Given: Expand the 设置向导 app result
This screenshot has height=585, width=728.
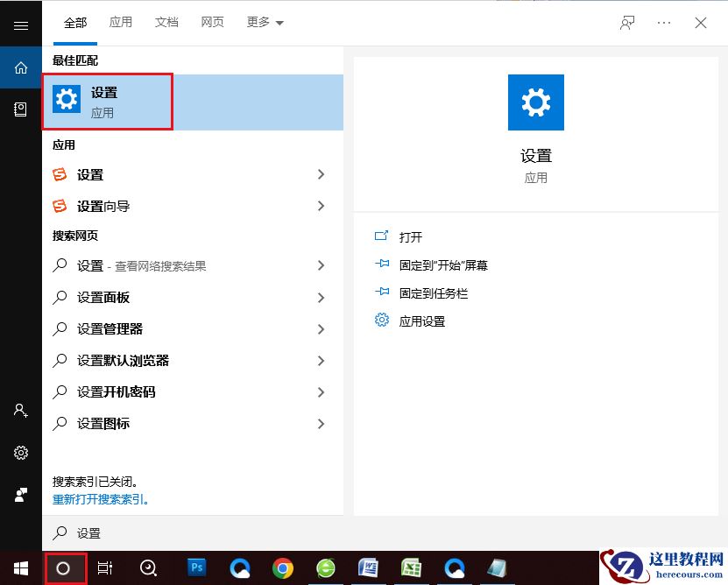Looking at the screenshot, I should 322,206.
